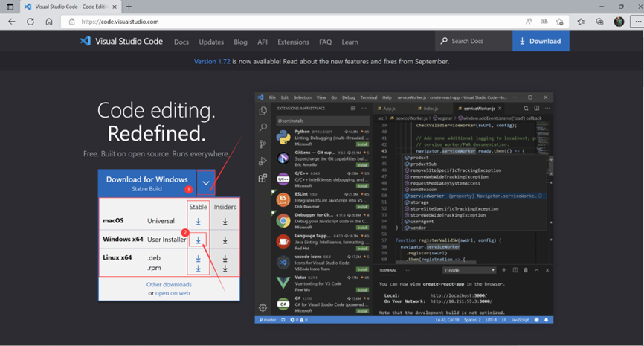Screen dimensions: 644x346
Task: Open FAQ in site navigation
Action: pyautogui.click(x=325, y=42)
